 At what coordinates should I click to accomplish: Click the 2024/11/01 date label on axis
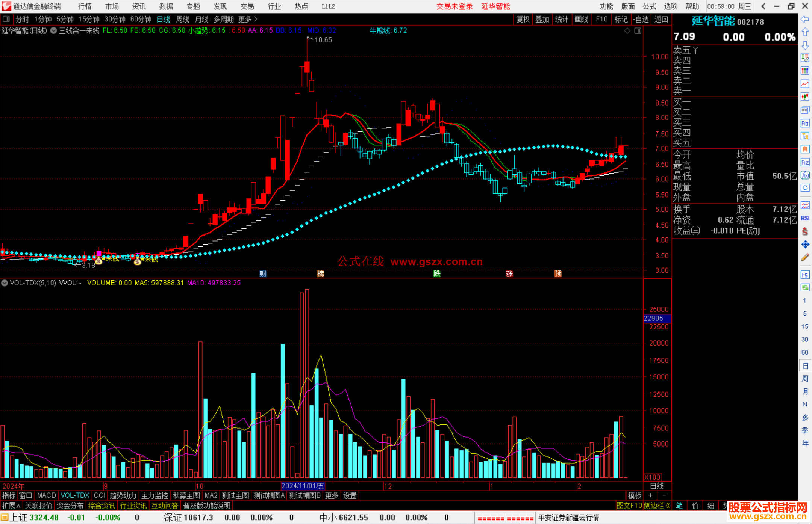[303, 486]
